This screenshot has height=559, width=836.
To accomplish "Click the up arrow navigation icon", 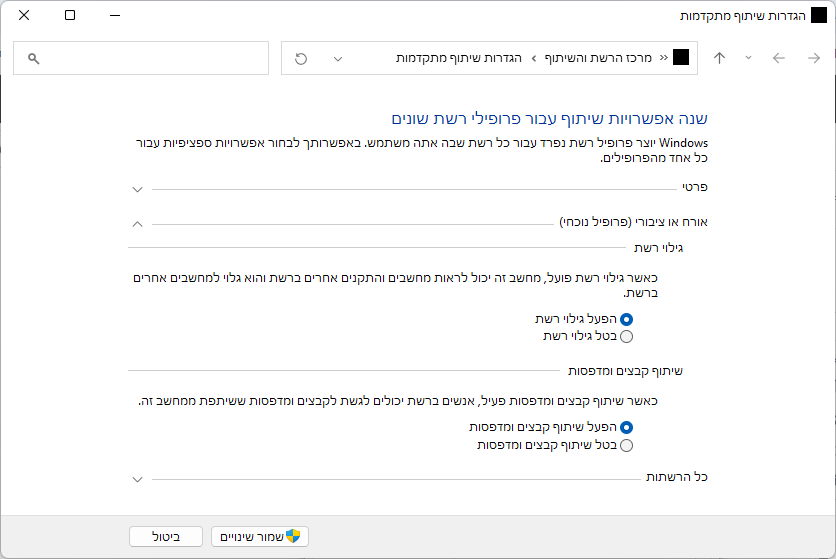I will [719, 59].
